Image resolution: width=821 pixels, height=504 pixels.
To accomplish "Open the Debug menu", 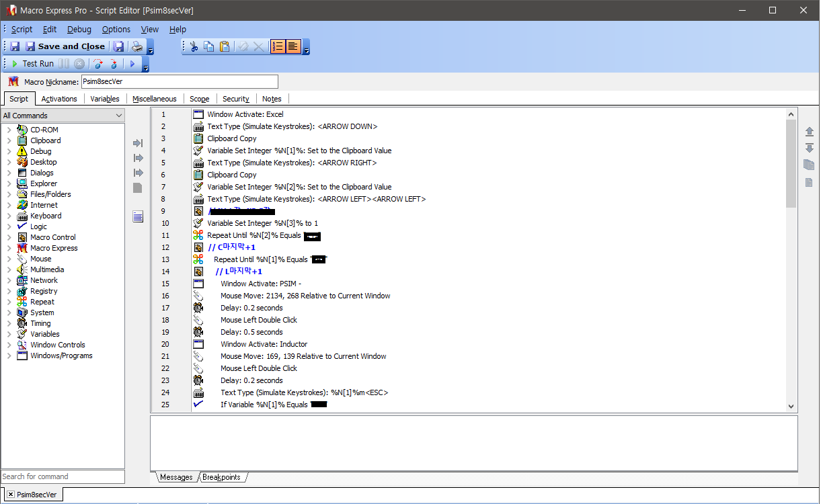I will [79, 29].
